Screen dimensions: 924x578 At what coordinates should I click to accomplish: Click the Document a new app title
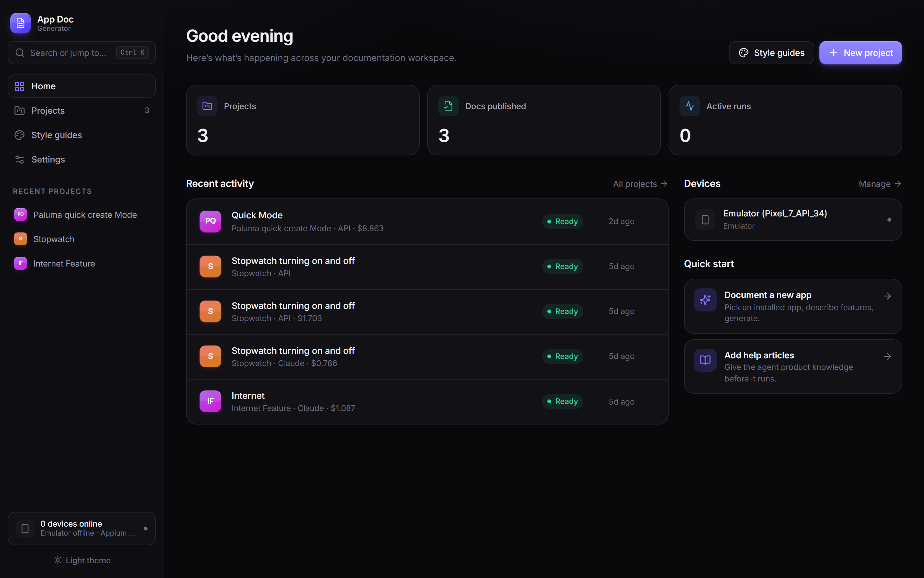tap(768, 295)
